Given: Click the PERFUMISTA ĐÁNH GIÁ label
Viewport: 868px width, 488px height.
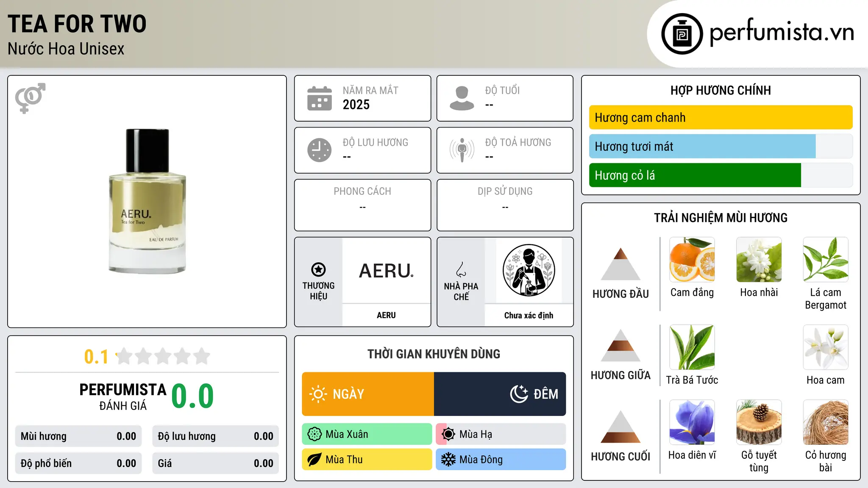Looking at the screenshot, I should [x=123, y=397].
